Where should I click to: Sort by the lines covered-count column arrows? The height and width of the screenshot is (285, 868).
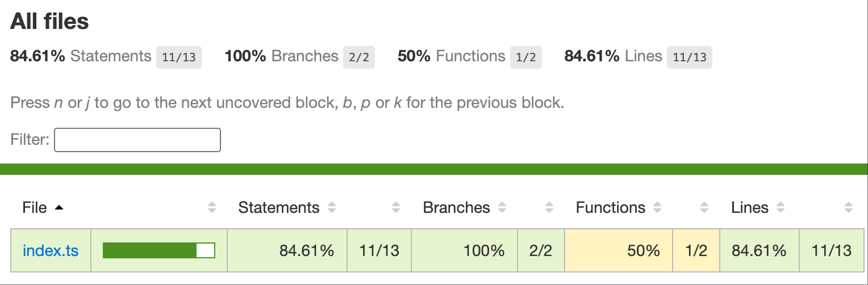point(849,208)
